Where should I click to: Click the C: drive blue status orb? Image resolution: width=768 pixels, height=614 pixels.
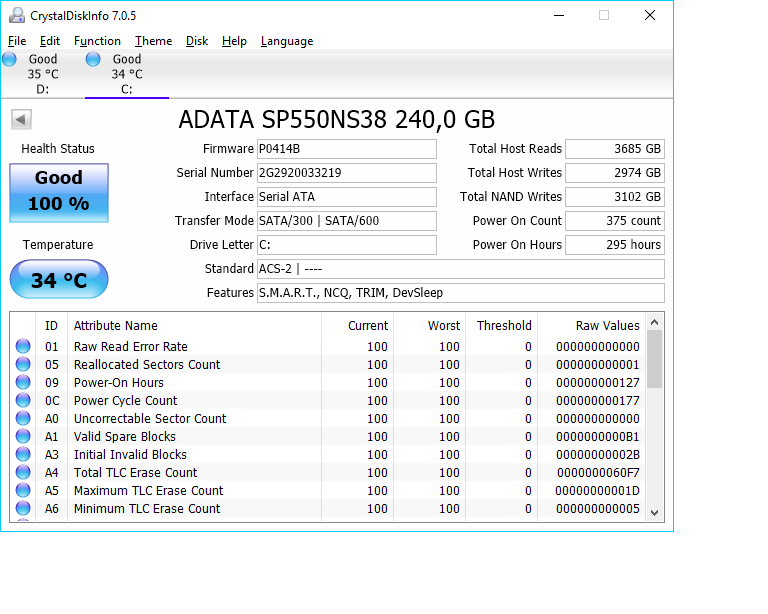click(93, 59)
